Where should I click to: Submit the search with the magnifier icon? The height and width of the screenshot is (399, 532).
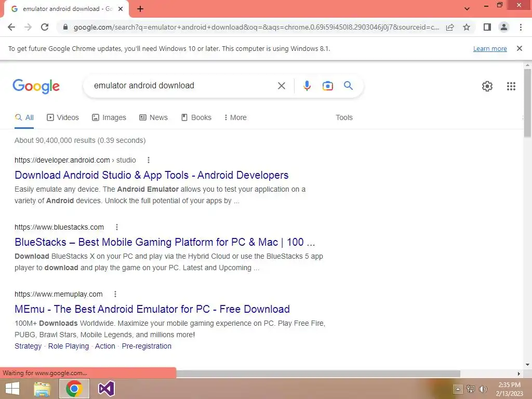coord(349,86)
